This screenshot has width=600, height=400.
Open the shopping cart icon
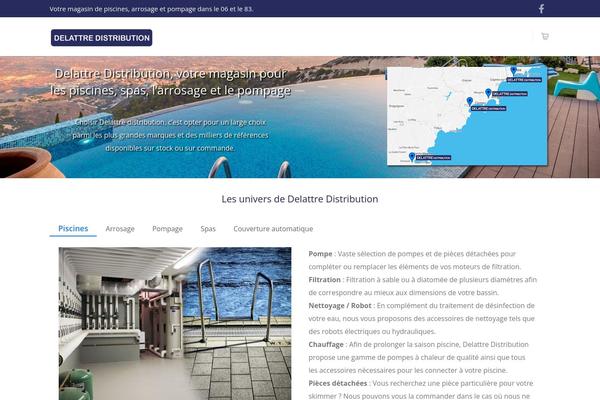545,36
